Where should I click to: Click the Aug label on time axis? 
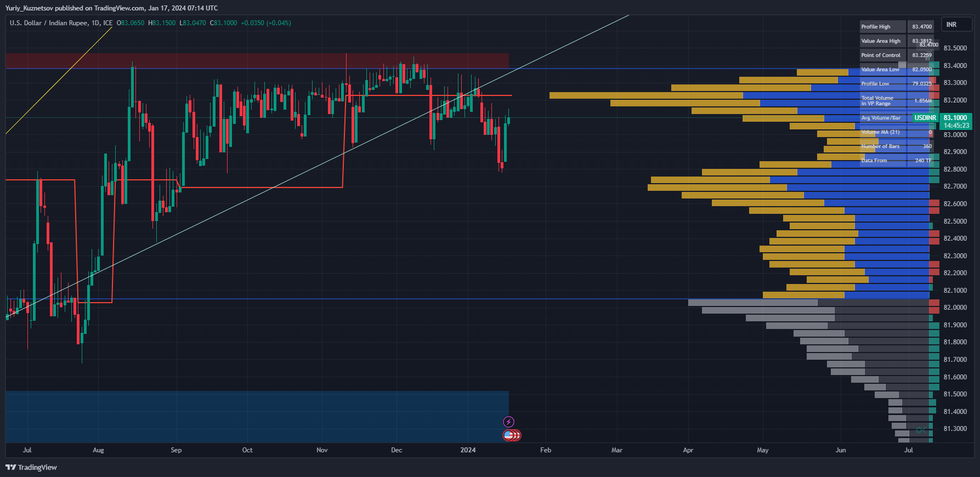pyautogui.click(x=98, y=450)
